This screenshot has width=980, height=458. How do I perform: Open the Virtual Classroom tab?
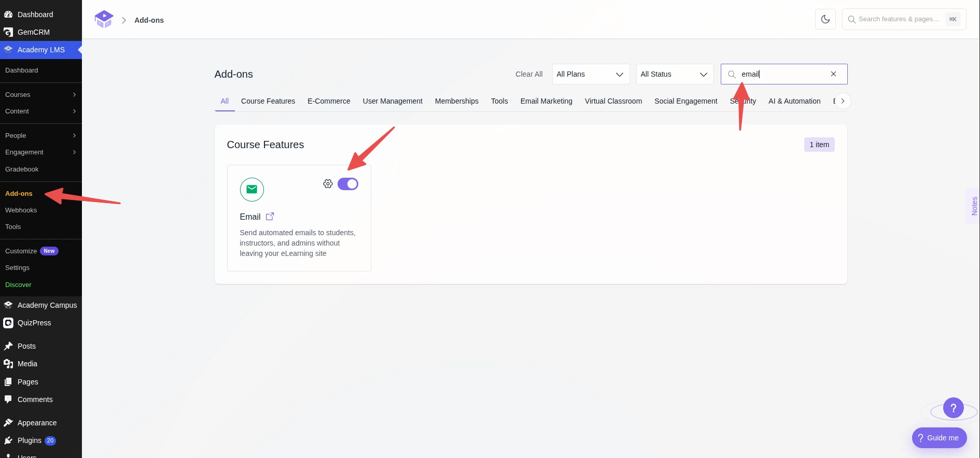click(613, 101)
